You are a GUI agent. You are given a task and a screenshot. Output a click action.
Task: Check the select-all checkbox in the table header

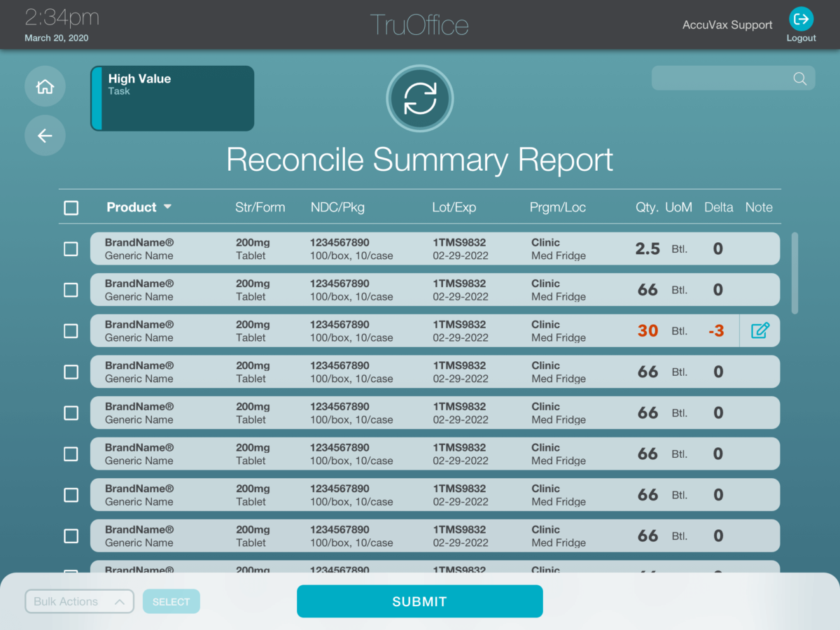tap(71, 207)
